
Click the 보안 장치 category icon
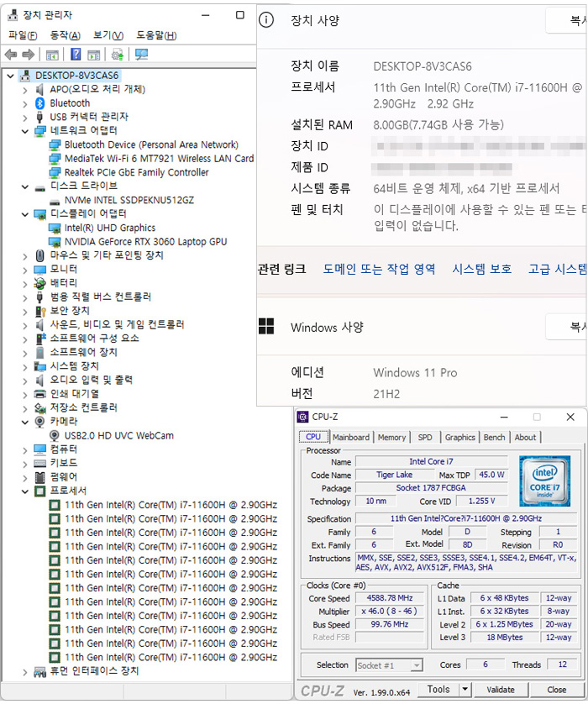(x=40, y=311)
